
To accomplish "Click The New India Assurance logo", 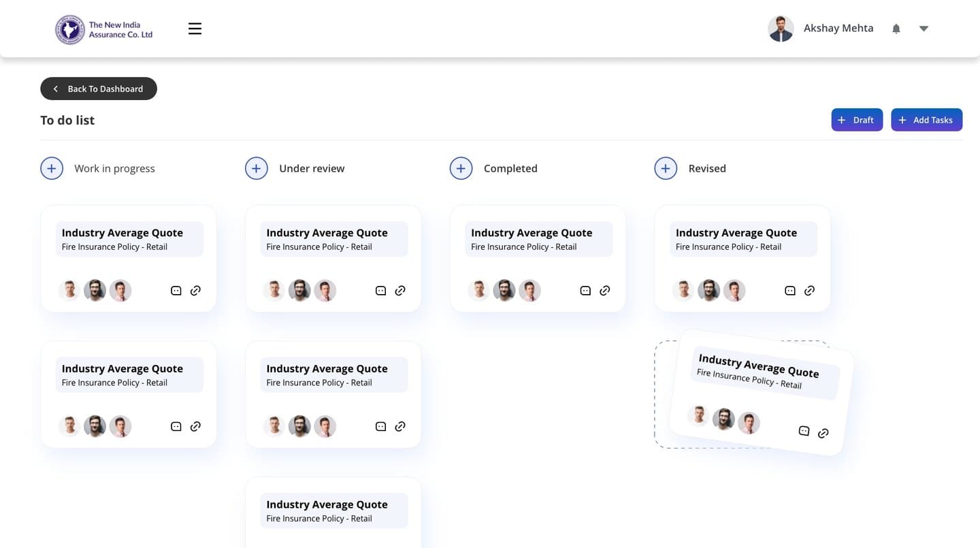I will click(104, 29).
